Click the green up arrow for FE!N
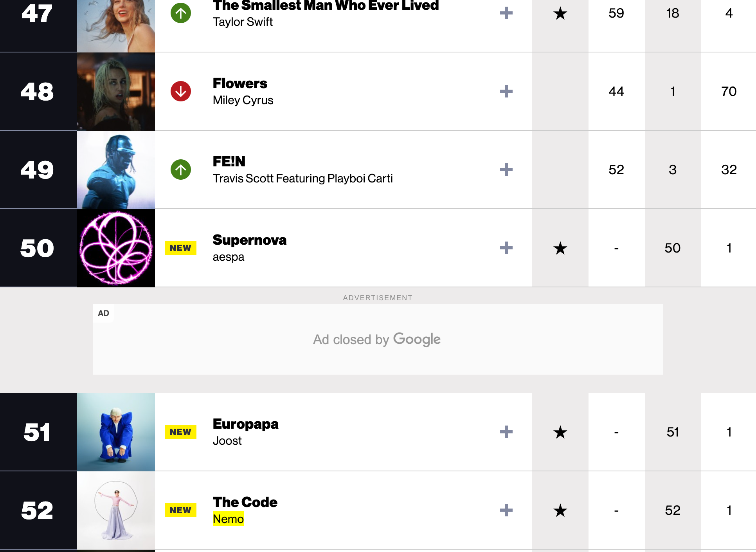Viewport: 756px width, 552px height. click(181, 170)
